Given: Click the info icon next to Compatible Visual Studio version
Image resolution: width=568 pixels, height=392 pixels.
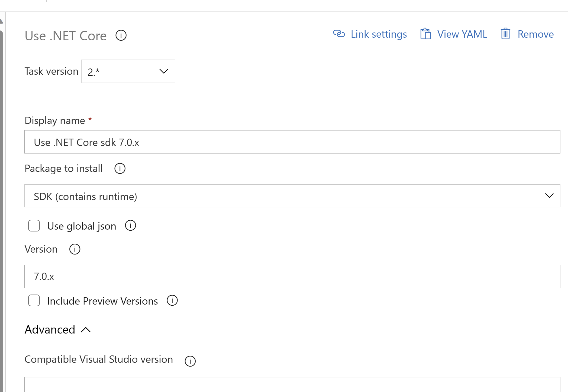Looking at the screenshot, I should pos(191,360).
